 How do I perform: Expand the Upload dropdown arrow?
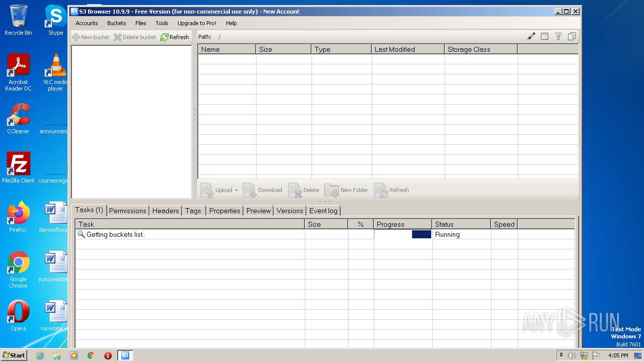[236, 190]
